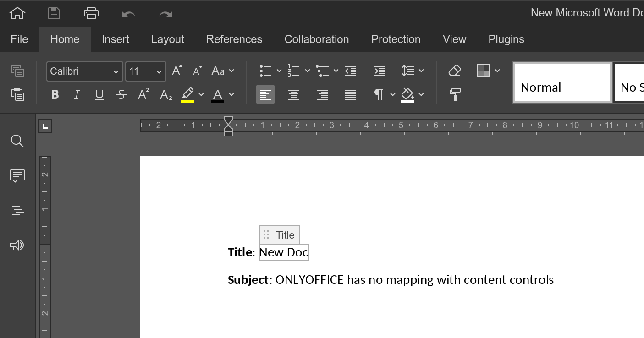Center align the text
Image resolution: width=644 pixels, height=338 pixels.
point(294,95)
